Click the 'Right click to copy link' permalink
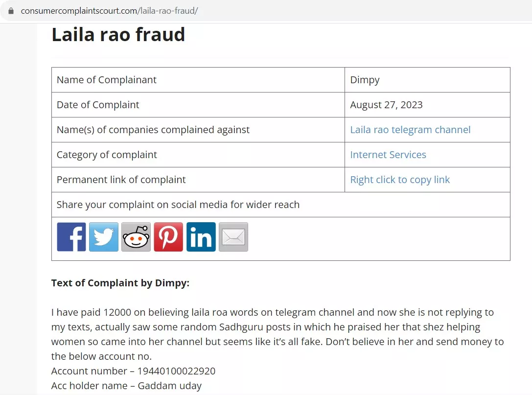 [x=400, y=180]
